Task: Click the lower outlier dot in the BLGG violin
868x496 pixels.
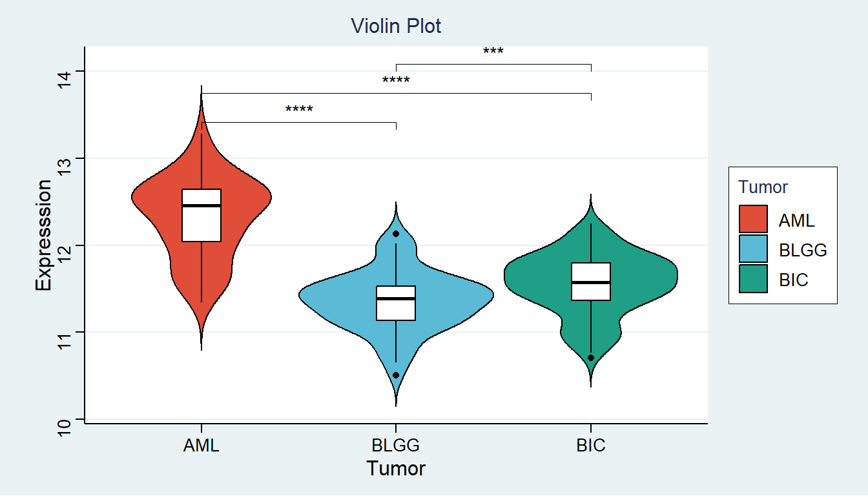Action: (396, 375)
